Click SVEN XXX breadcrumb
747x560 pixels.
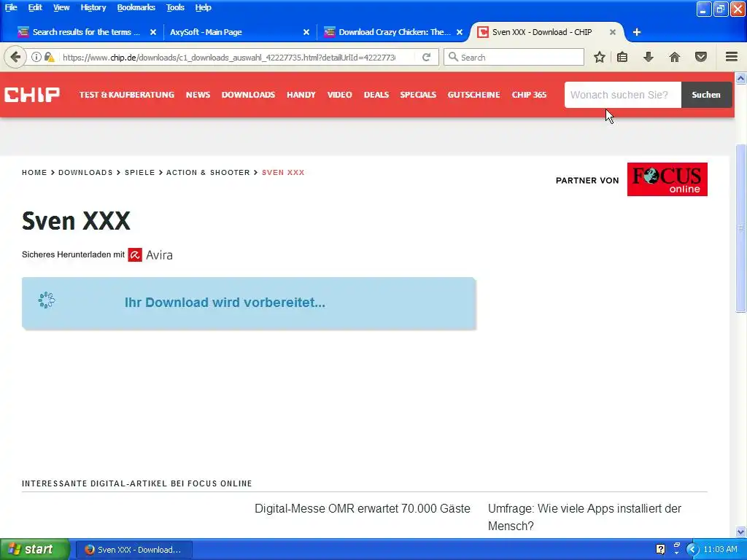tap(283, 172)
